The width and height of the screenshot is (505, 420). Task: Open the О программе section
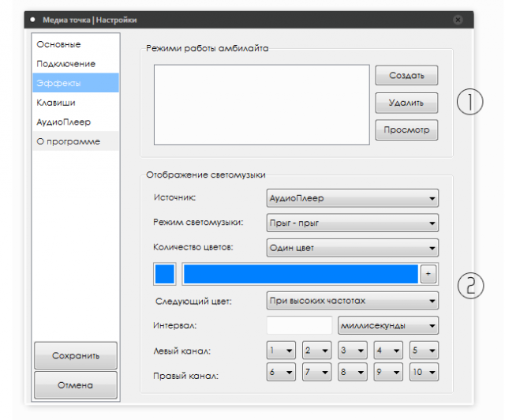click(75, 141)
